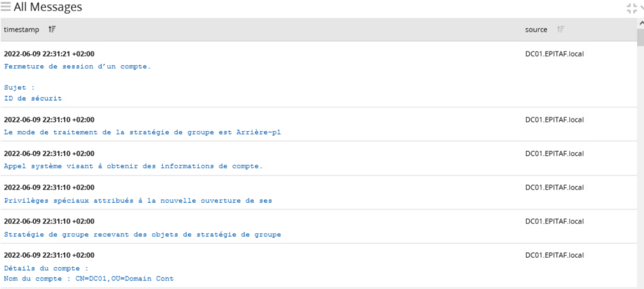Click the scrollbar up arrow
Viewport: 644px width, 289px height.
[641, 23]
